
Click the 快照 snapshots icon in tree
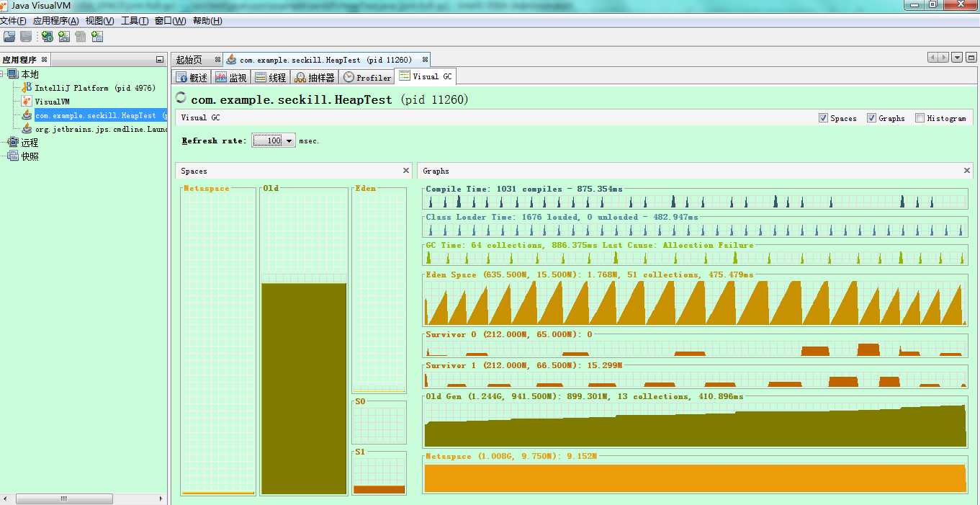click(14, 156)
